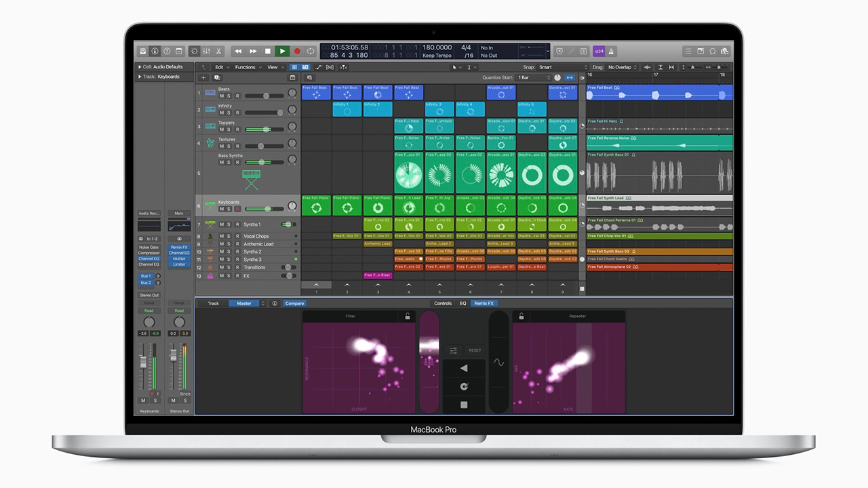Open Quick Help question mark button
The width and height of the screenshot is (868, 488).
167,51
